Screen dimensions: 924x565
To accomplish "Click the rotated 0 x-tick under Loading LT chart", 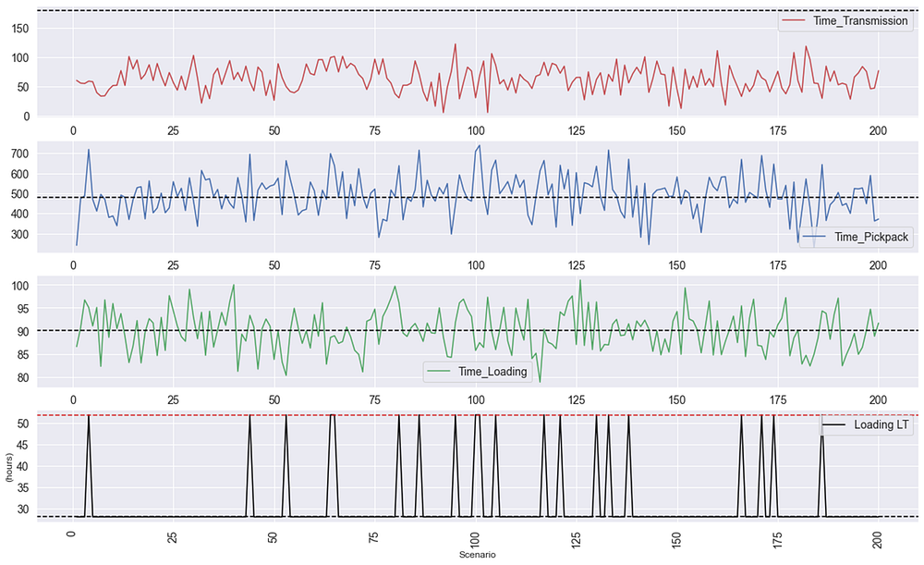I will 71,534.
